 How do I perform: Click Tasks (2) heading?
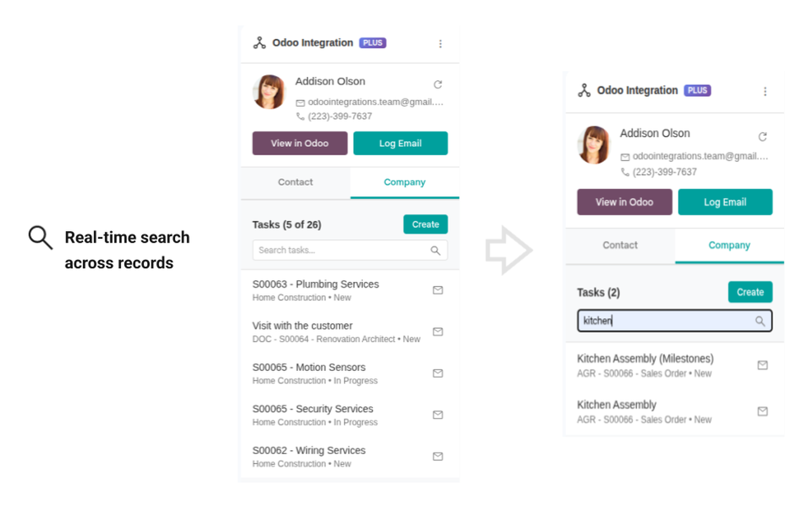[x=598, y=293]
